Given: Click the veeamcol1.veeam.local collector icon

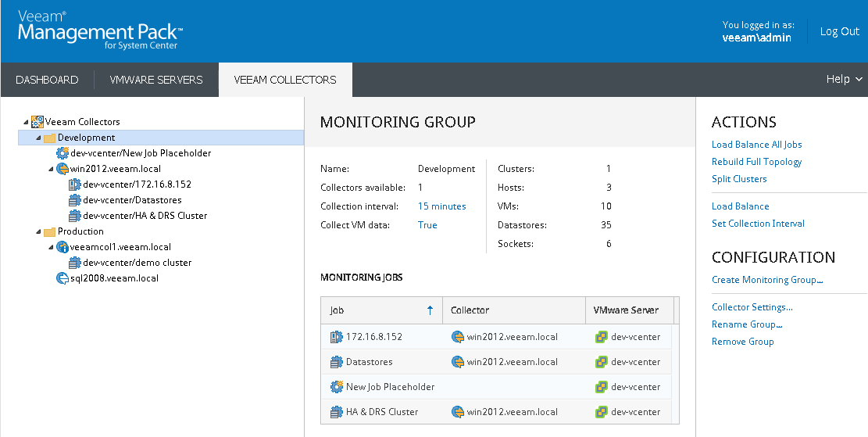Looking at the screenshot, I should pos(63,247).
